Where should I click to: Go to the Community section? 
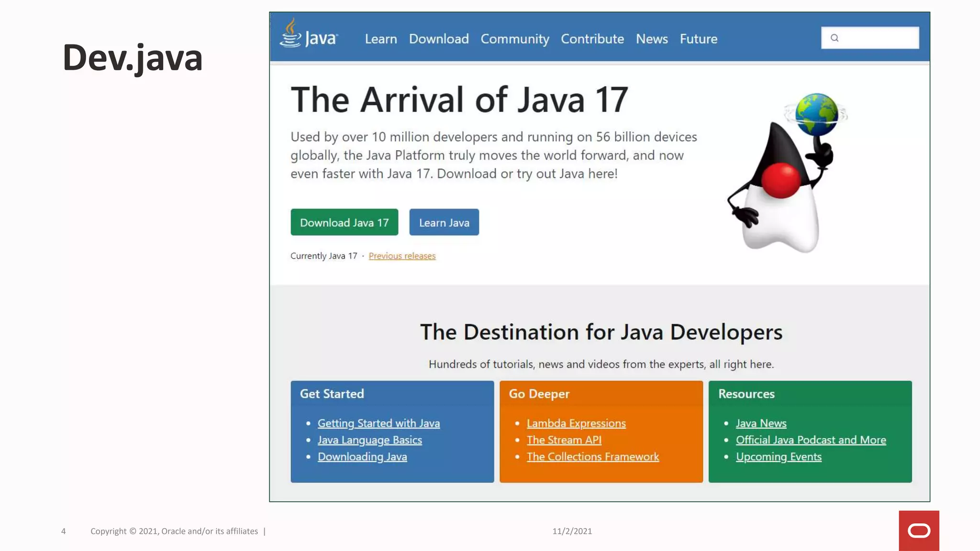pos(515,39)
